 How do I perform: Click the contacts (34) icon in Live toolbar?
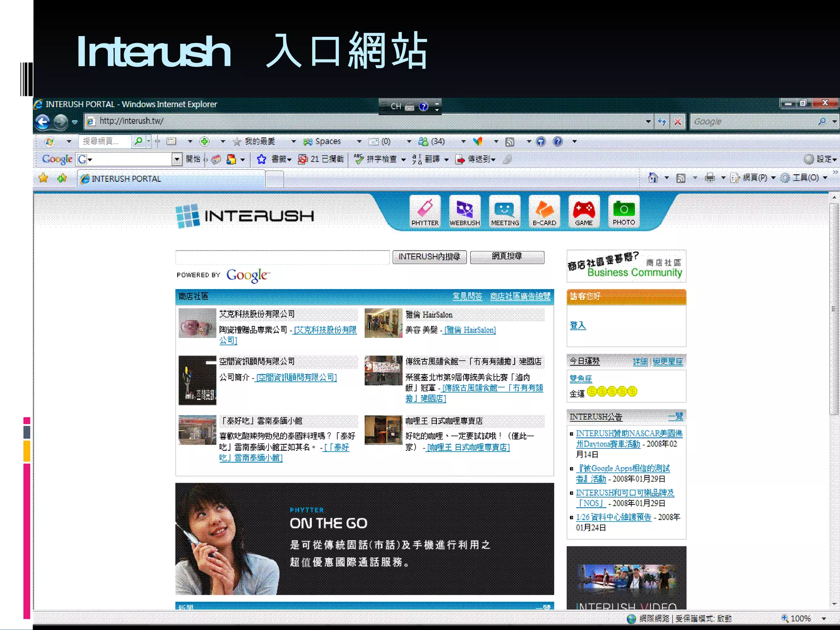(423, 142)
